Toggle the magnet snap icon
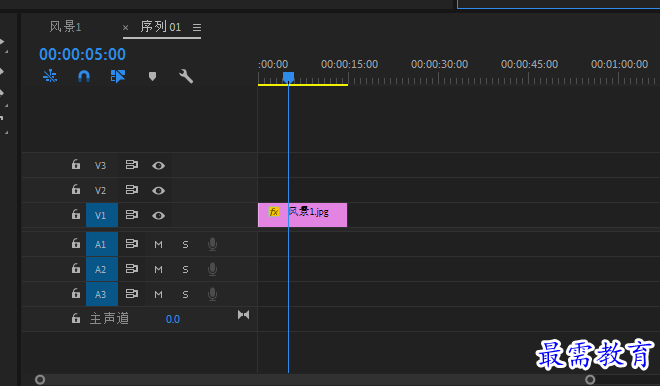This screenshot has width=660, height=386. (x=84, y=76)
